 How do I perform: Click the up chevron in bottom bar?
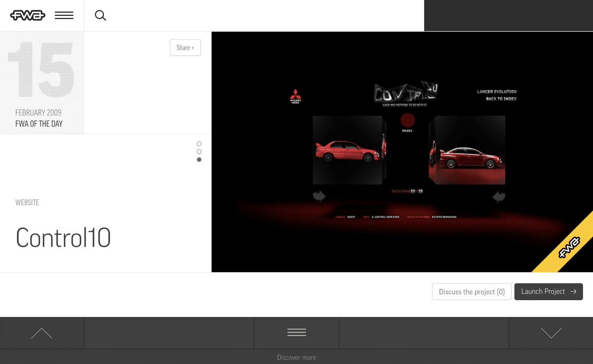[x=42, y=333]
